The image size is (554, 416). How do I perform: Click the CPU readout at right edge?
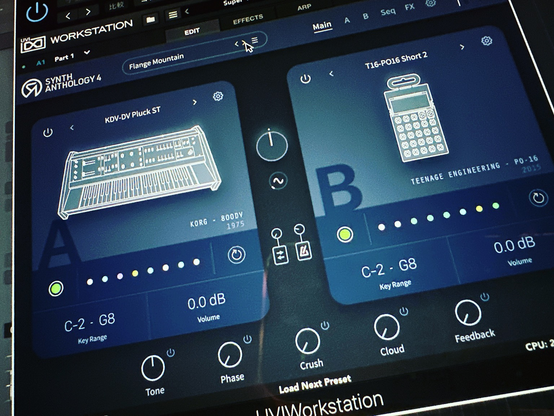(x=539, y=345)
